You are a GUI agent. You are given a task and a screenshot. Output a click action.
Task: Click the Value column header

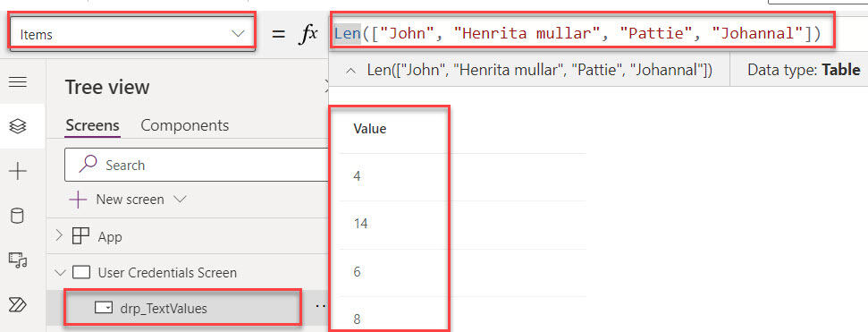(x=370, y=129)
